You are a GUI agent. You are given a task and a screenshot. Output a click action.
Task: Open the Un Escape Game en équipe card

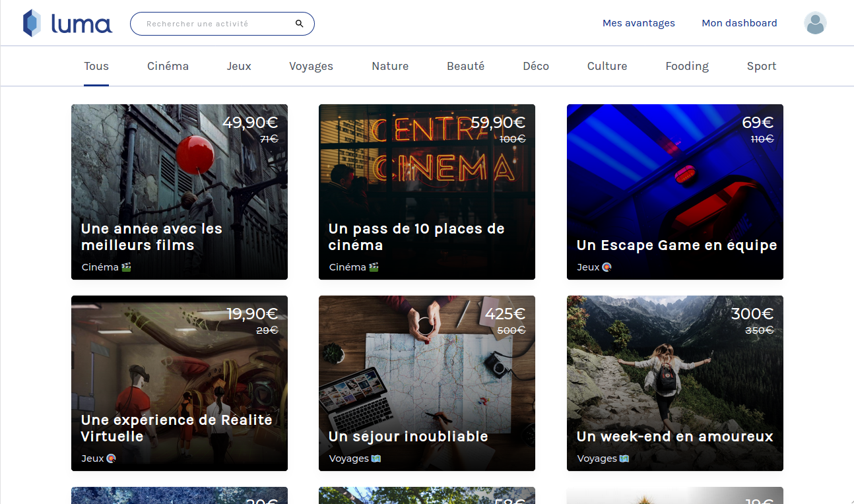click(x=675, y=192)
